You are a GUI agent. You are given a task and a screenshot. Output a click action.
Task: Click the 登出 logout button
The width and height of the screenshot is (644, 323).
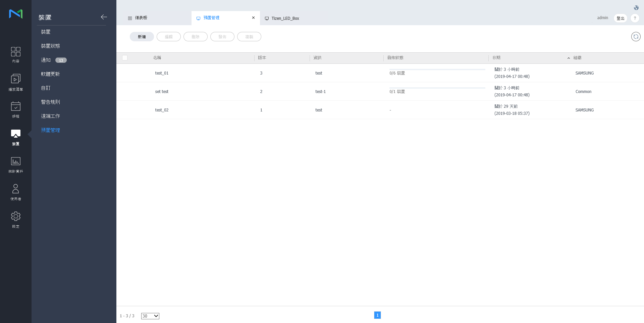coord(620,18)
